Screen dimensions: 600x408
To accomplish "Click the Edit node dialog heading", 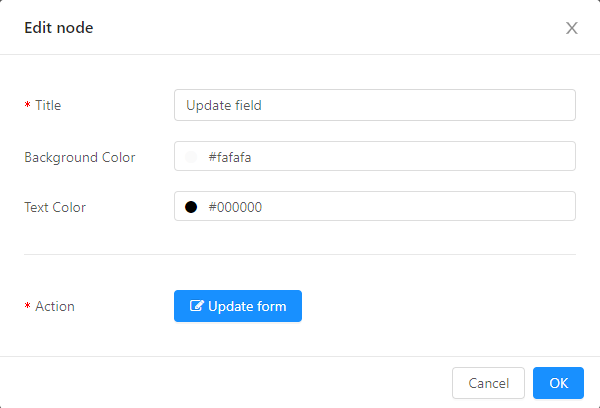I will click(x=59, y=28).
